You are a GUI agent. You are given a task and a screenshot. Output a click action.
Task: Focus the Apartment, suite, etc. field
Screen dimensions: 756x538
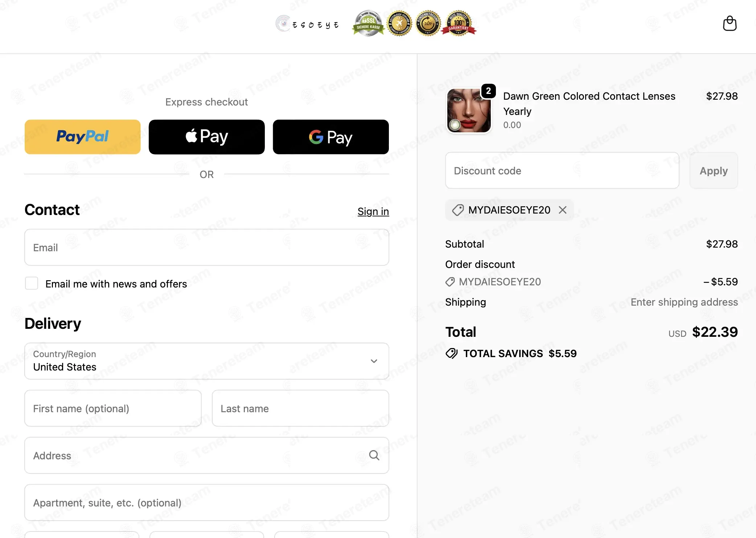[206, 502]
